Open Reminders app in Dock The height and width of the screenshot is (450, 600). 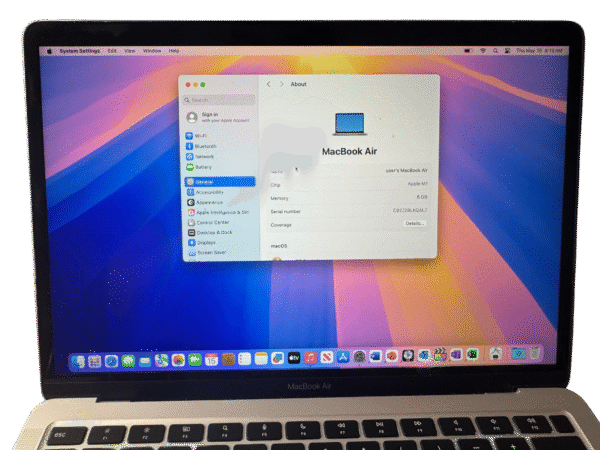pos(245,359)
